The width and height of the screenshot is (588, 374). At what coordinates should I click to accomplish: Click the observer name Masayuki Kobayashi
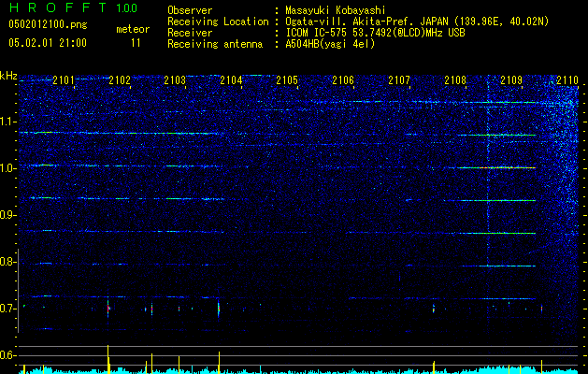tap(336, 10)
